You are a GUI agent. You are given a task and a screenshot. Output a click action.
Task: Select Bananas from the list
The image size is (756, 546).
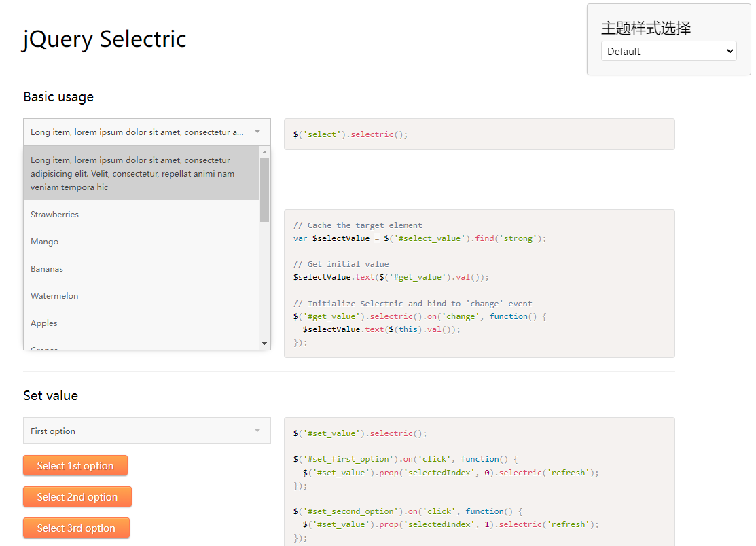click(141, 268)
